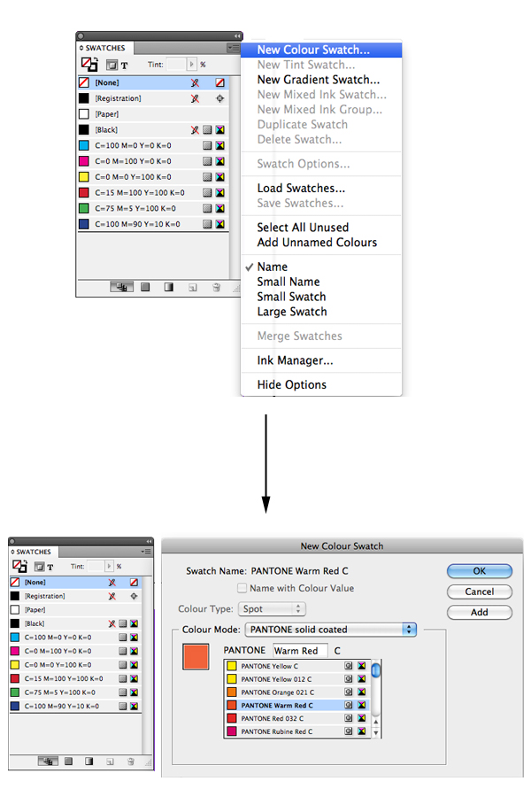Select C=0 M=100 Y=0 K=0 in upper panel

pyautogui.click(x=153, y=161)
